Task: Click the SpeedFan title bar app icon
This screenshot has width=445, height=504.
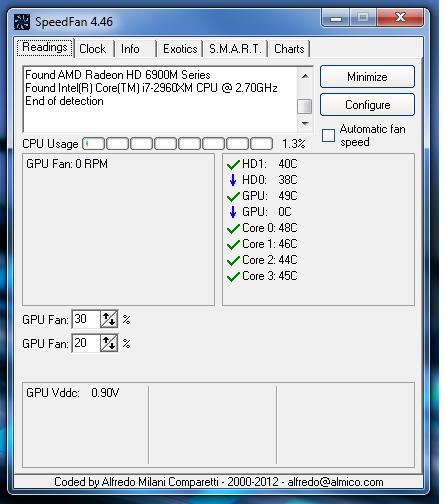Action: (x=22, y=22)
